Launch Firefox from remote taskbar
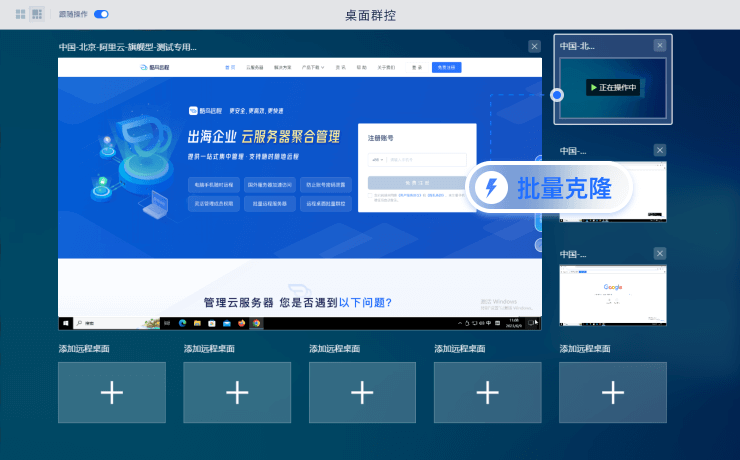 point(242,323)
